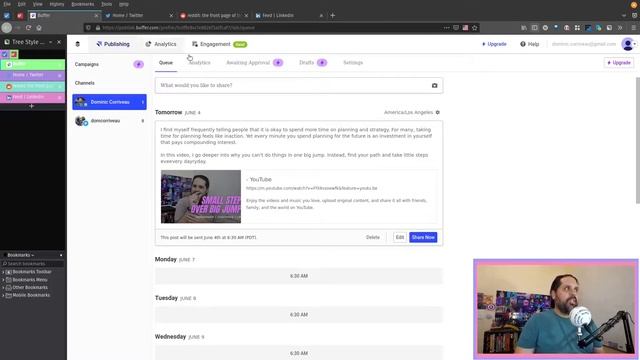
Task: Toggle the browser sidebar icon
Action: (x=534, y=28)
